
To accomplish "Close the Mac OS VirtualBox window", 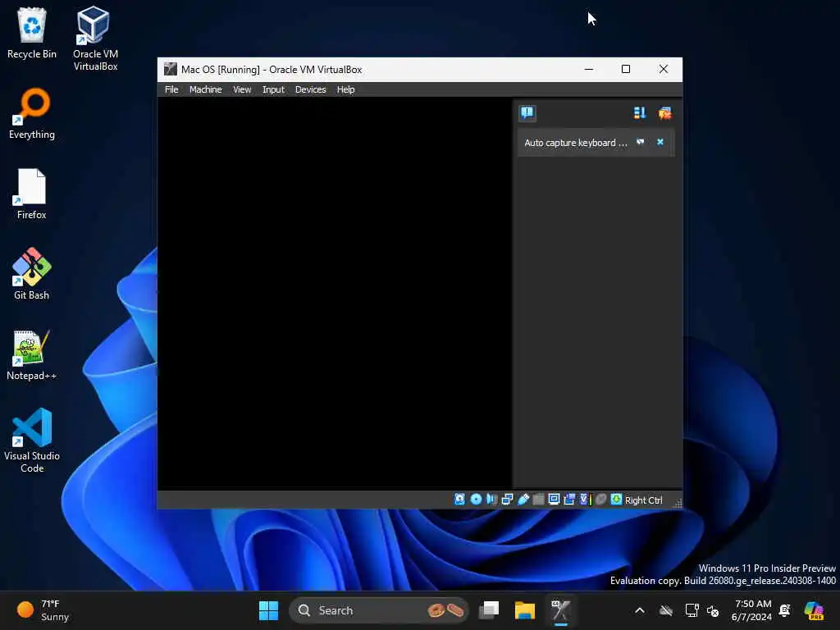I will (663, 69).
